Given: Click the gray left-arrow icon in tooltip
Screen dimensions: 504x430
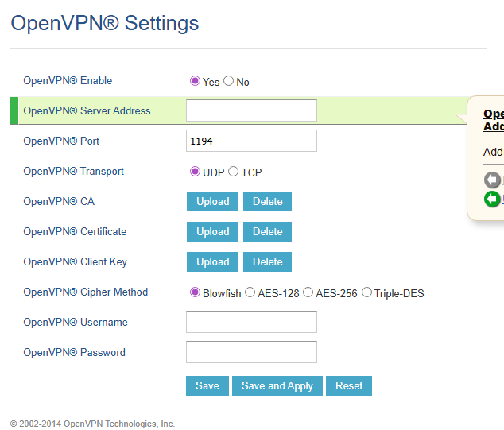Looking at the screenshot, I should coord(492,180).
